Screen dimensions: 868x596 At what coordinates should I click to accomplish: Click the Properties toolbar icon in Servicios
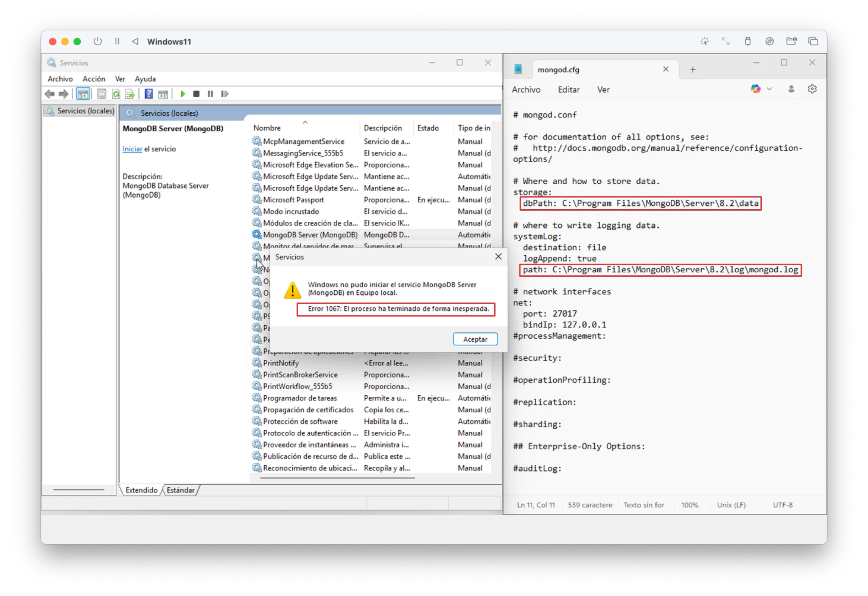(101, 94)
